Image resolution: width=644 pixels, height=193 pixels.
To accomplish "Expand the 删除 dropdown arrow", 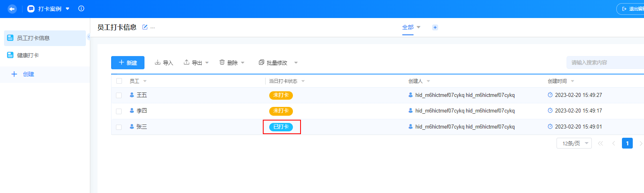I will point(243,63).
